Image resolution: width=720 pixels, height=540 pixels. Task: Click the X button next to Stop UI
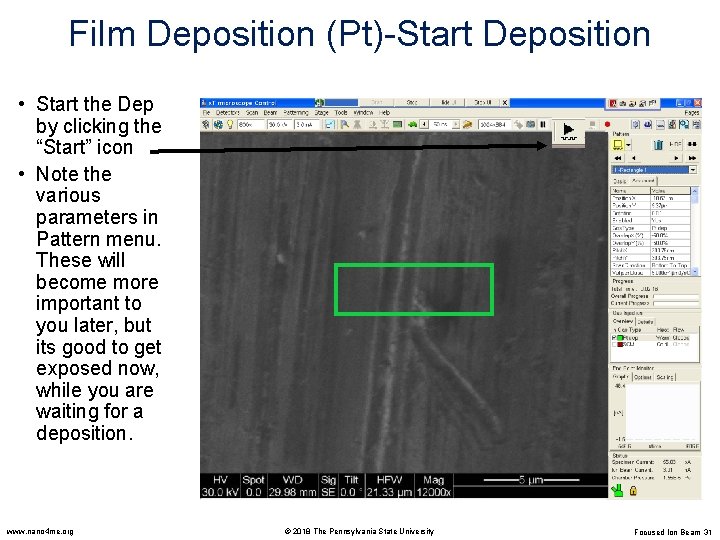[504, 102]
